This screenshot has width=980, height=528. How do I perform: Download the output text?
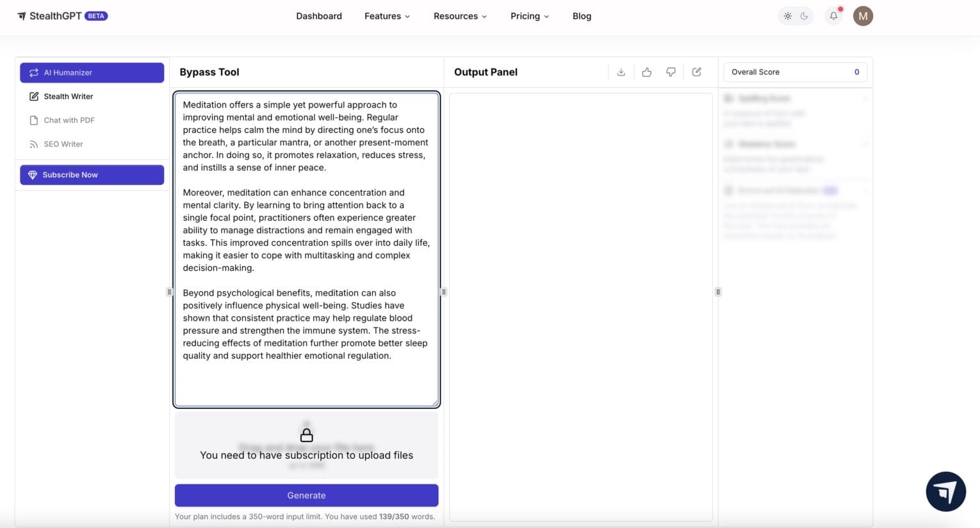[621, 72]
